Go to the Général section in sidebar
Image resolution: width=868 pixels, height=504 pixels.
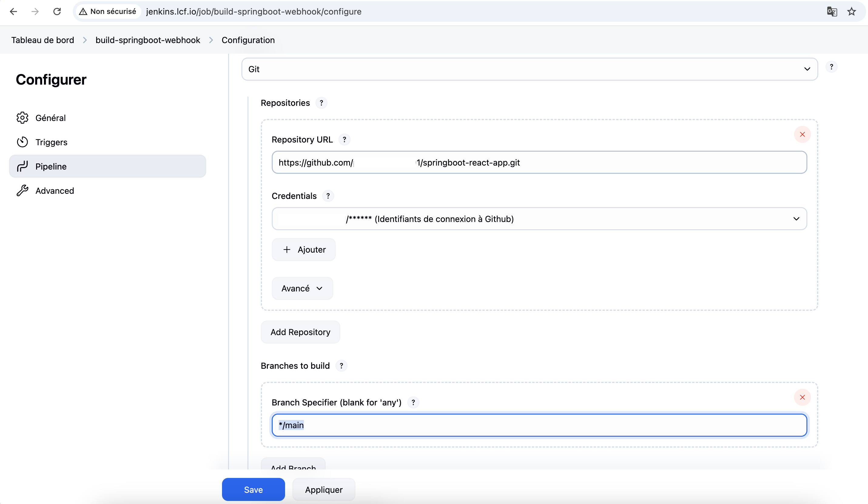(50, 118)
